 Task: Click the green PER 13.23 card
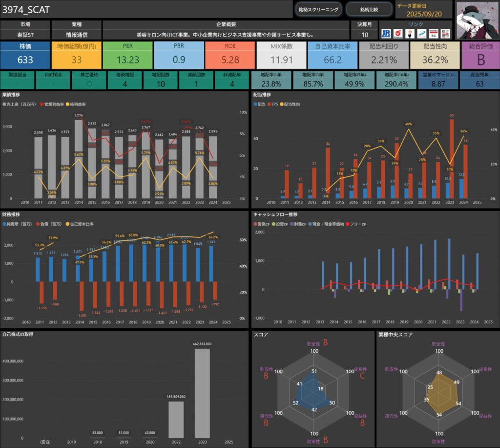pyautogui.click(x=127, y=55)
